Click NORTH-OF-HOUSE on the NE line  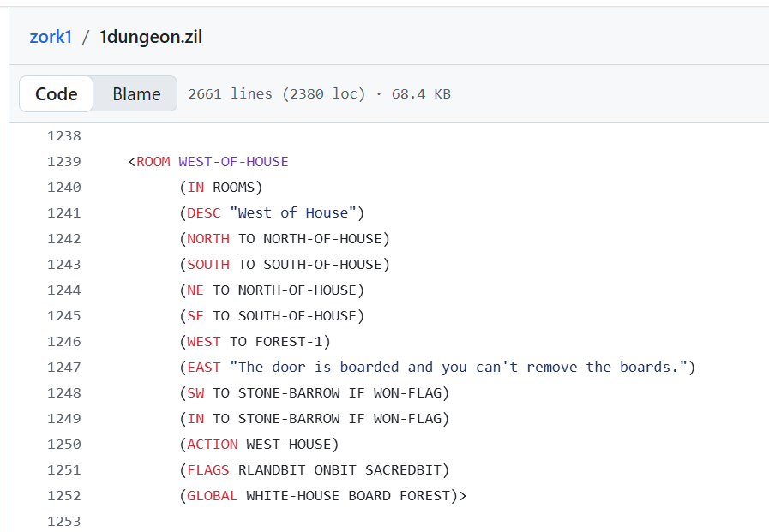[297, 290]
